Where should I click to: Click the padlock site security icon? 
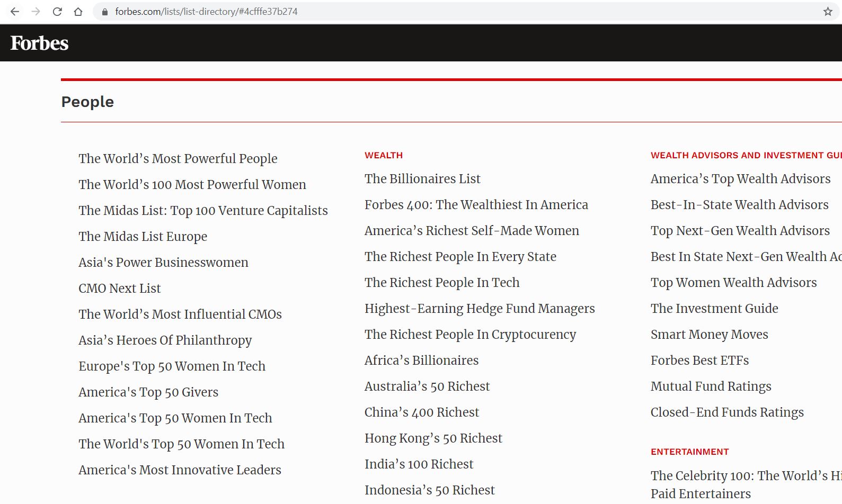[105, 12]
